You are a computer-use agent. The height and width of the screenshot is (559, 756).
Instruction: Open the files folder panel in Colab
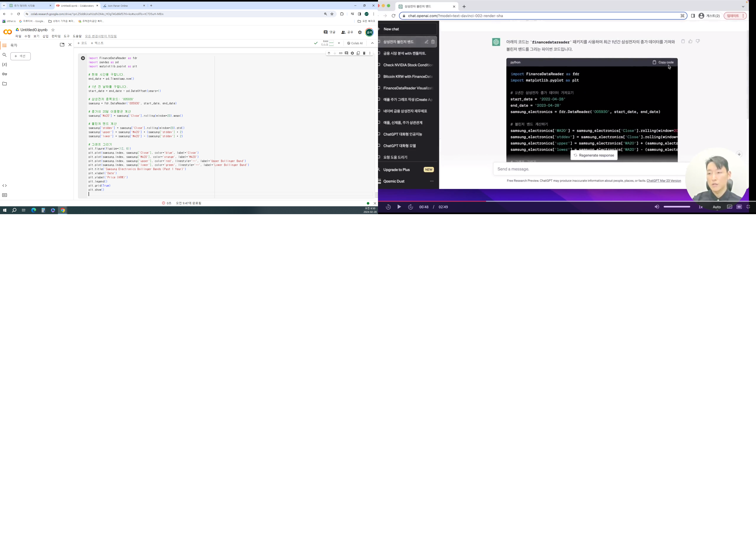[x=5, y=84]
